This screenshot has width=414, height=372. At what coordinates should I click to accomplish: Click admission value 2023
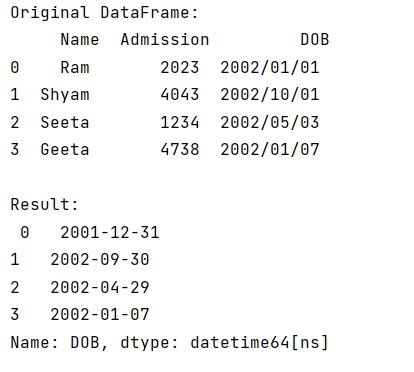pos(180,67)
